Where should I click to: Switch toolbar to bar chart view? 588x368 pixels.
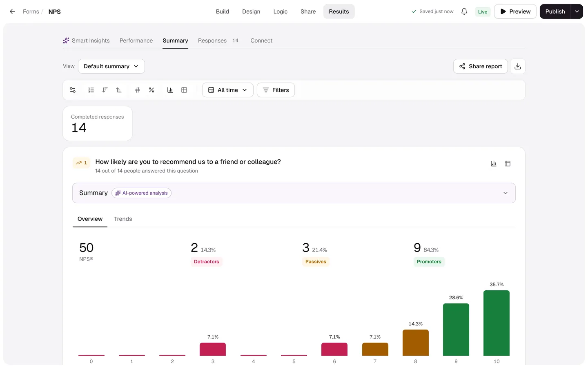pos(170,90)
